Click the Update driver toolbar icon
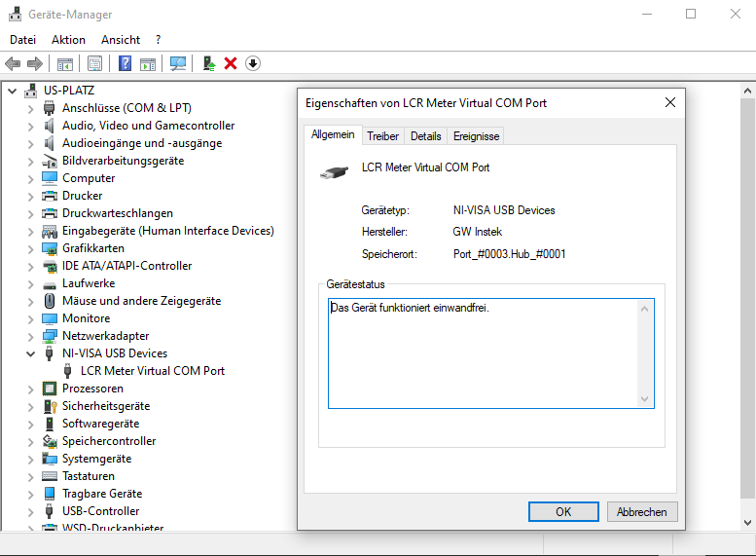 (x=208, y=63)
